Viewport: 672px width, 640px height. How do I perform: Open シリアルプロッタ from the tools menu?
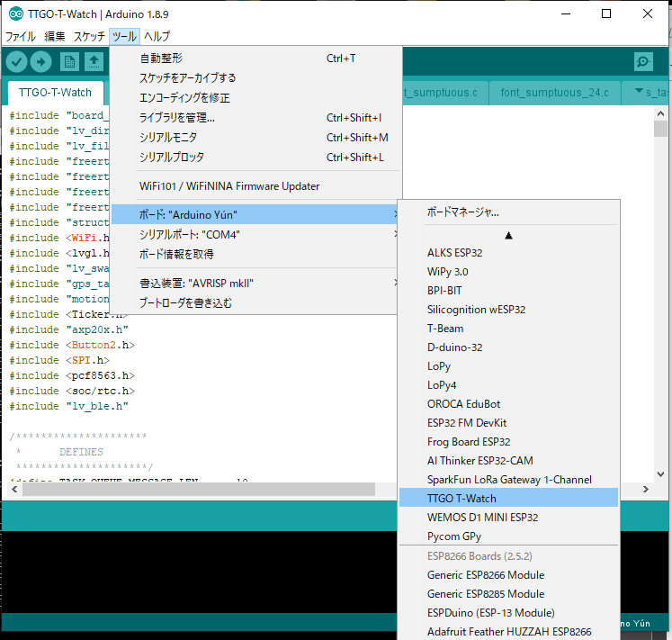pyautogui.click(x=255, y=157)
